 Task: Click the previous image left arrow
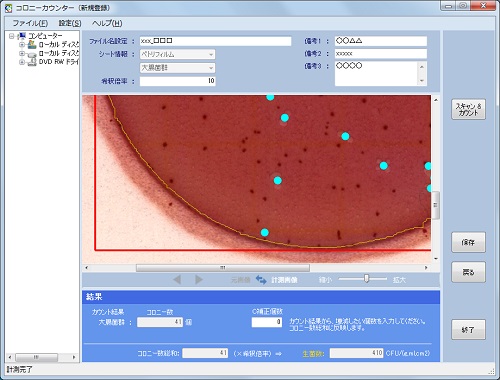click(x=177, y=279)
